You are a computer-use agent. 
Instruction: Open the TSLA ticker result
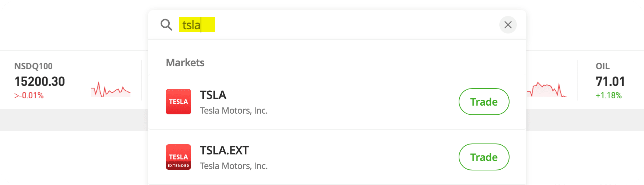coord(213,95)
